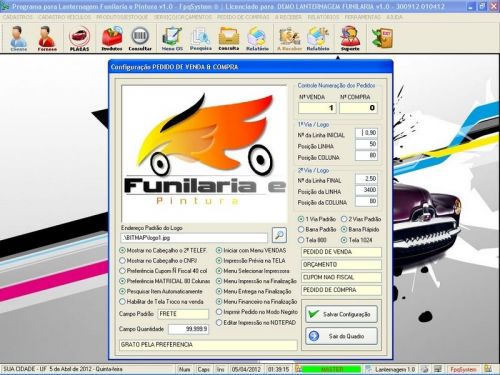The height and width of the screenshot is (375, 500).
Task: Open the Cliente toolbar icon
Action: coord(19,39)
